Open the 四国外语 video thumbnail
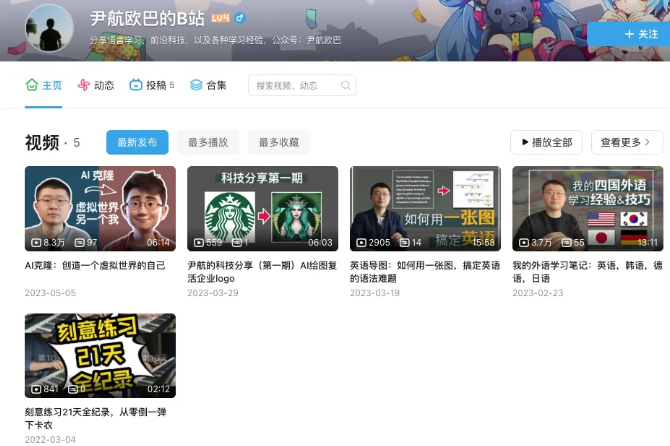670x446 pixels. pos(588,208)
